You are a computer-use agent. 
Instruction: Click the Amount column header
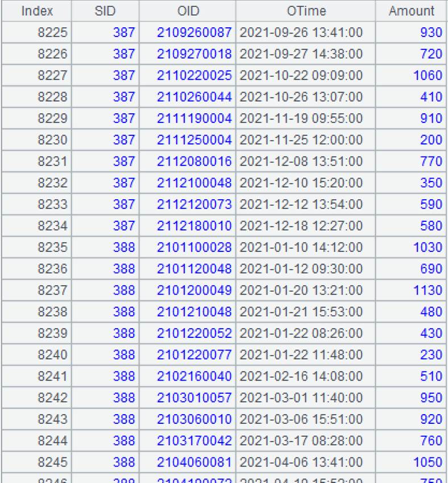(x=411, y=11)
